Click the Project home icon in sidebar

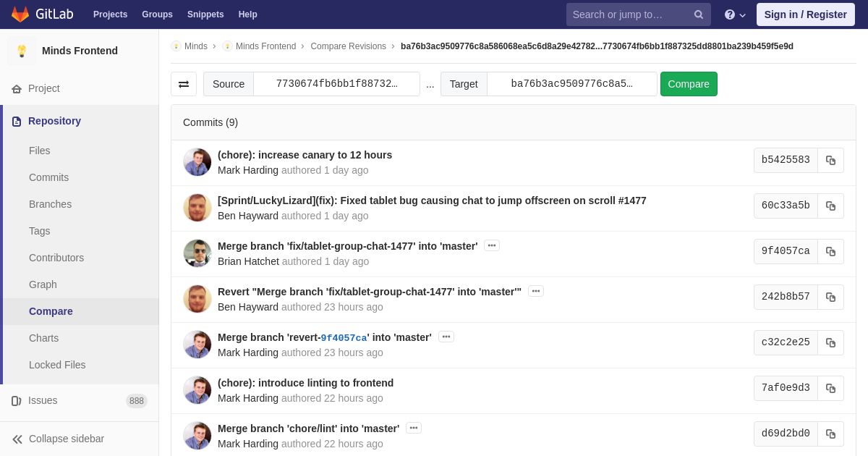point(17,88)
